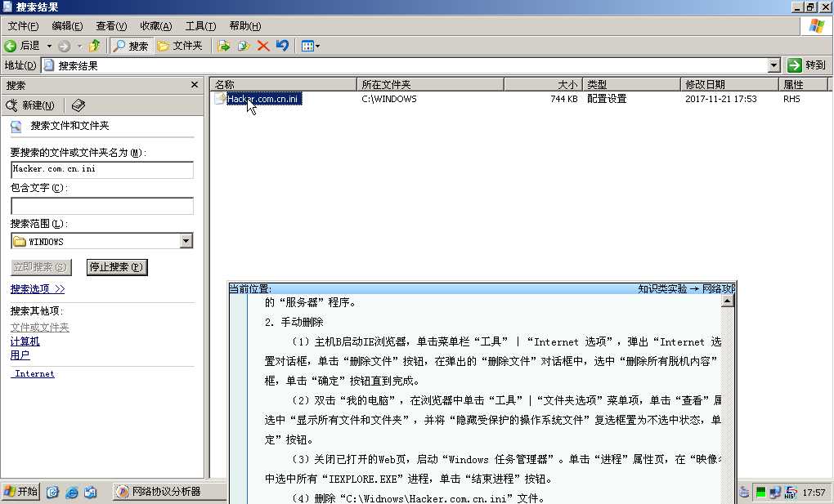Viewport: 834px width, 504px height.
Task: Open the 查看(V) menu
Action: click(111, 26)
